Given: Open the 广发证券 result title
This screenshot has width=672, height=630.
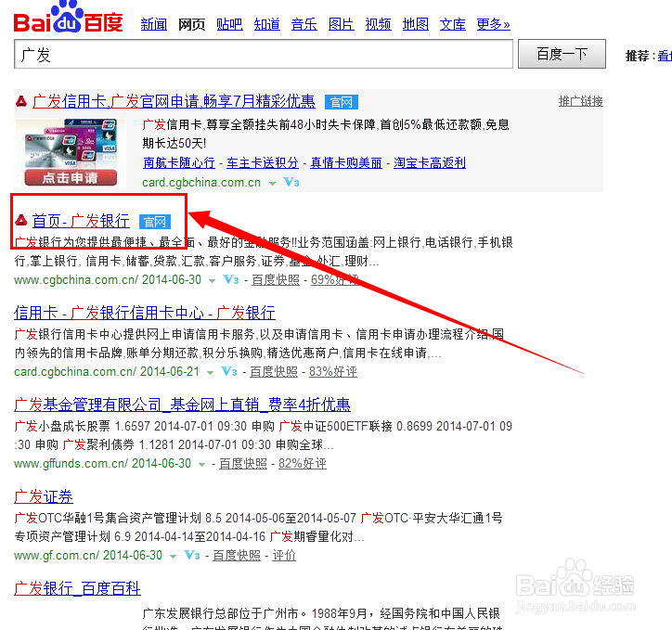Looking at the screenshot, I should 44,496.
